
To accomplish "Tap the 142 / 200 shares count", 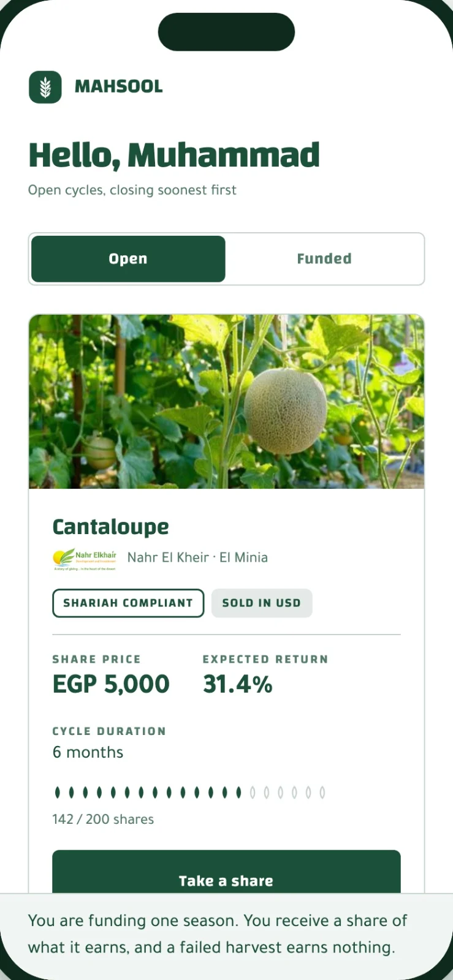I will click(103, 819).
